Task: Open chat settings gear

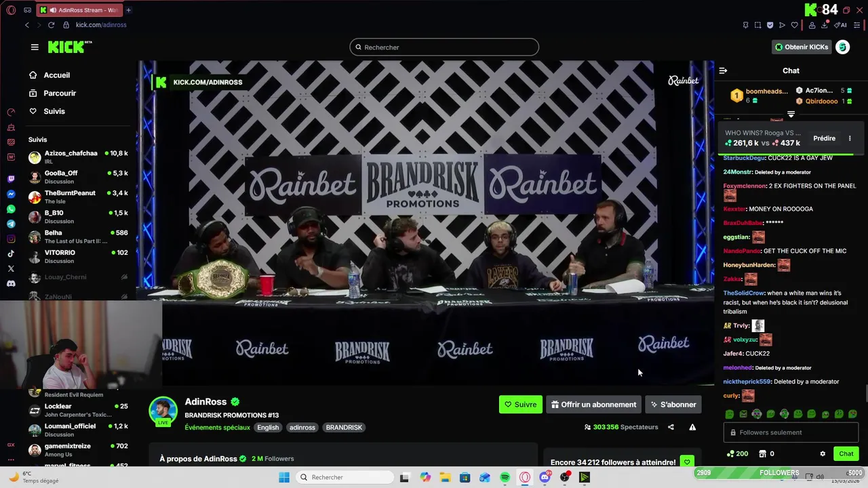Action: click(823, 453)
